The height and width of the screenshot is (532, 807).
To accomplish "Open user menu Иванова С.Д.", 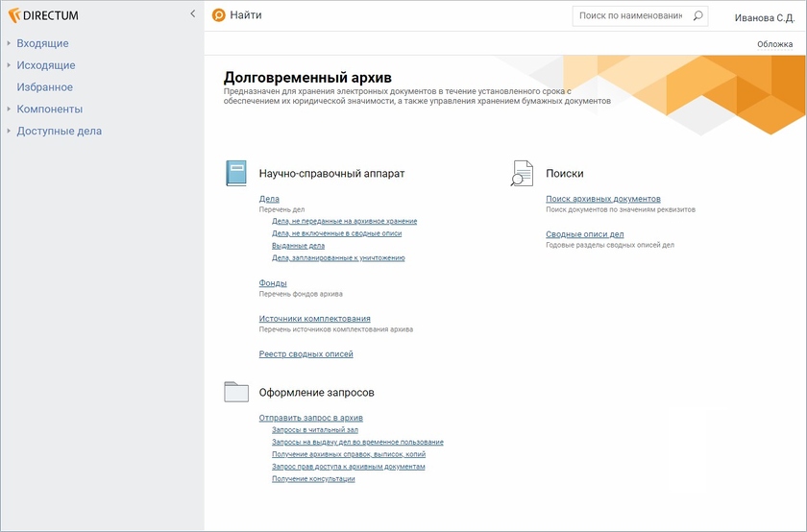I will (765, 17).
